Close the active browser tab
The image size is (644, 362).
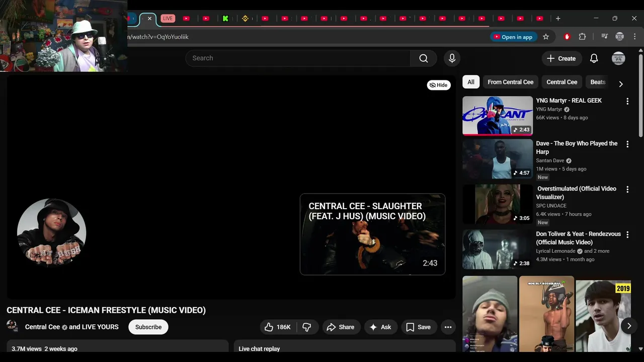pos(149,19)
